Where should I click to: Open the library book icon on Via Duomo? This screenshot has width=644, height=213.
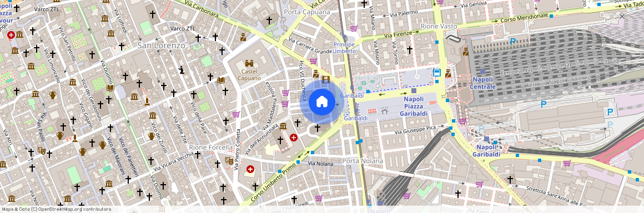point(110,88)
